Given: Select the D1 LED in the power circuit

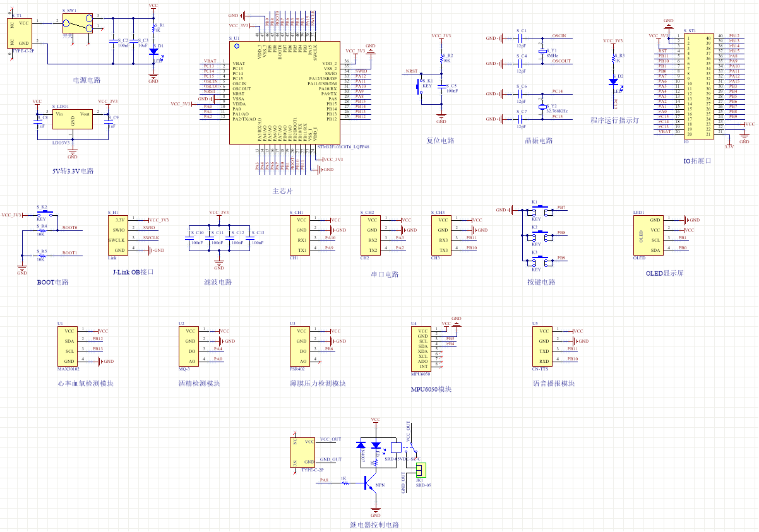Looking at the screenshot, I should 153,50.
